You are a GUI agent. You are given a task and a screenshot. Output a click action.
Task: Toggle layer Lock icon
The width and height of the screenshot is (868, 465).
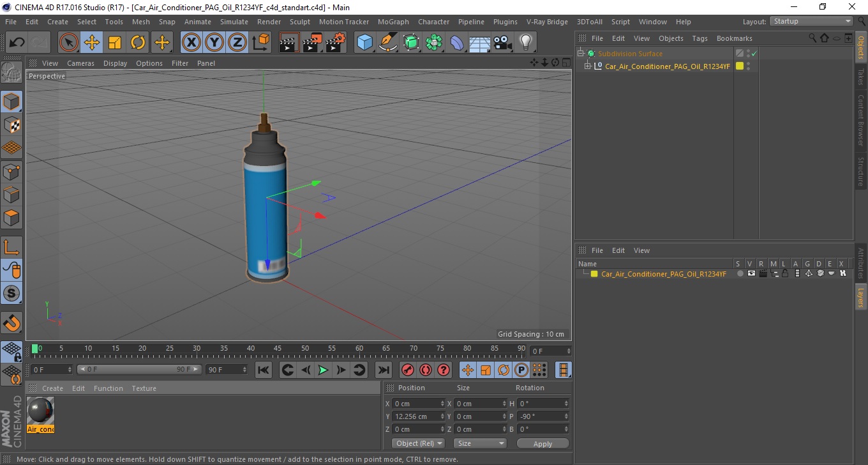785,273
